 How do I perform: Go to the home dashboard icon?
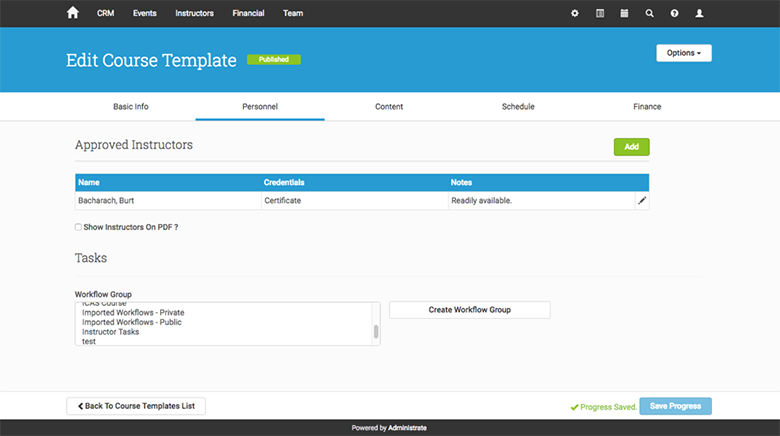tap(73, 13)
